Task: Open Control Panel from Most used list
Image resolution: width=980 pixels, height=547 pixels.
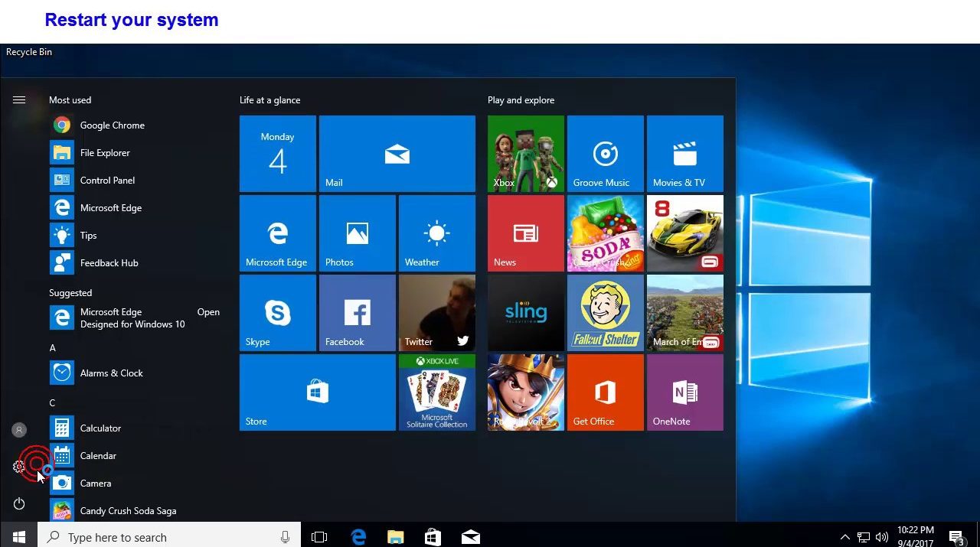Action: tap(107, 181)
